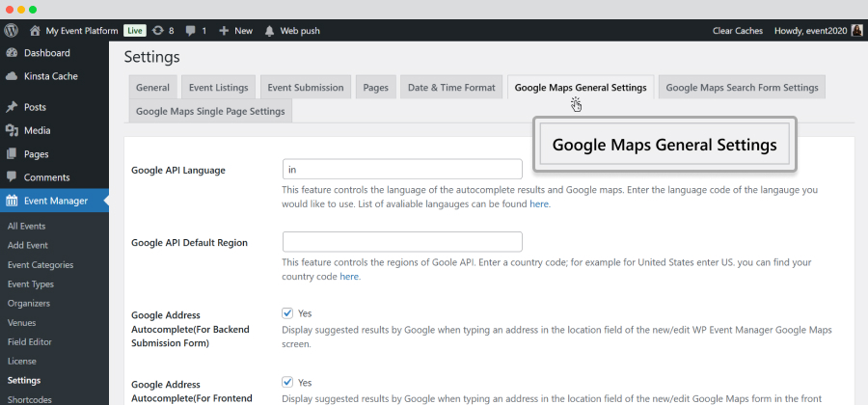Click the Event Manager calendar icon
The image size is (868, 405).
pos(12,201)
